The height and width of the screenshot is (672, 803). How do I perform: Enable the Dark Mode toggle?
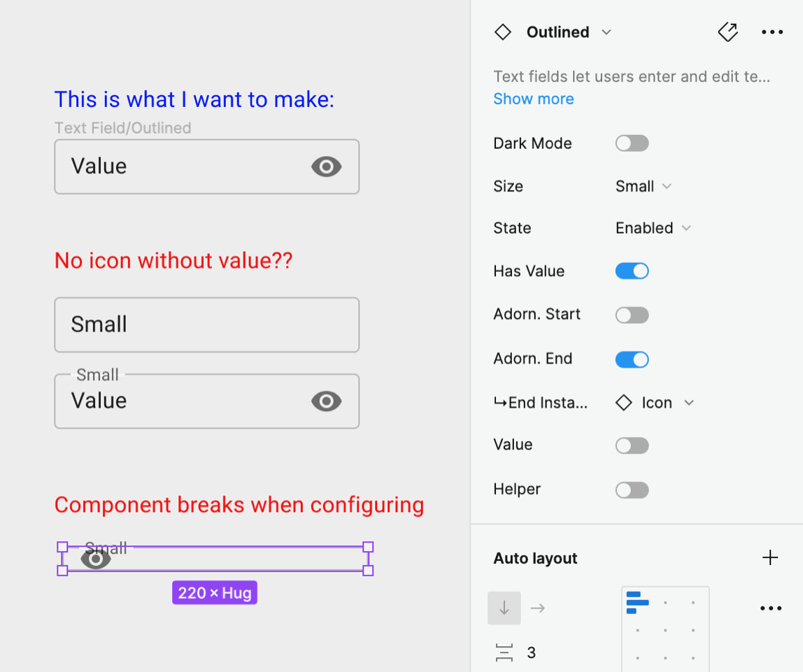632,143
